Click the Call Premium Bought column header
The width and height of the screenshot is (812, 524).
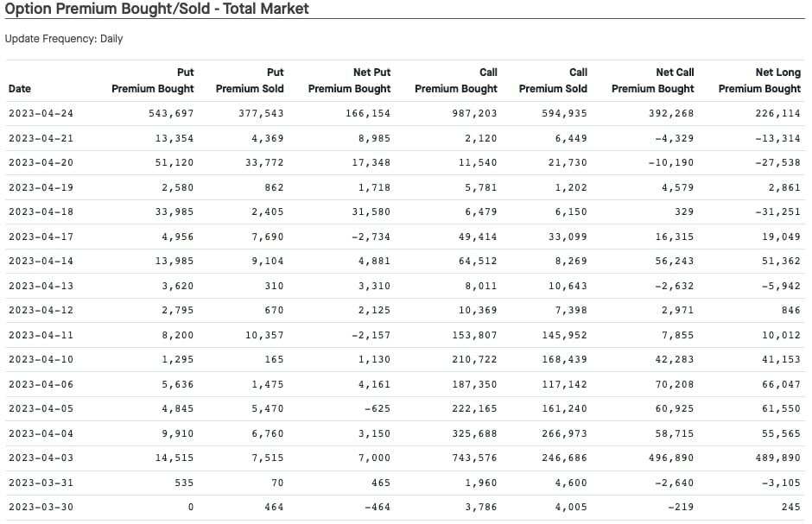point(456,80)
